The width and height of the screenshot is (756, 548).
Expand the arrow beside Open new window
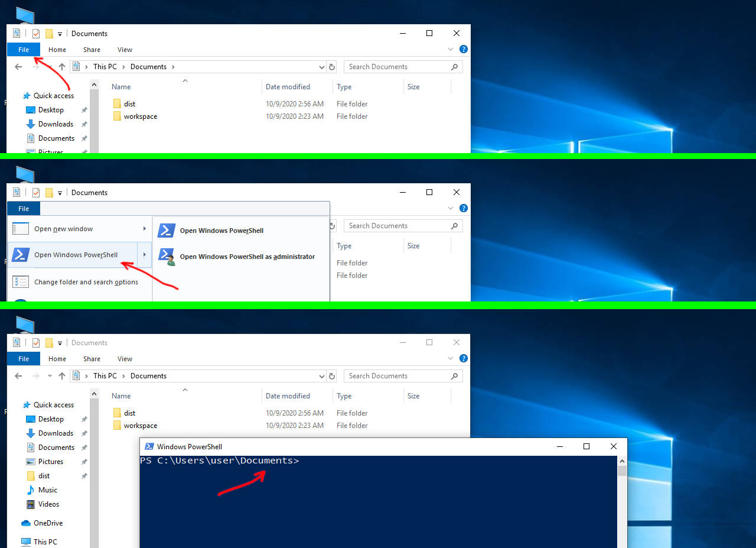[144, 229]
